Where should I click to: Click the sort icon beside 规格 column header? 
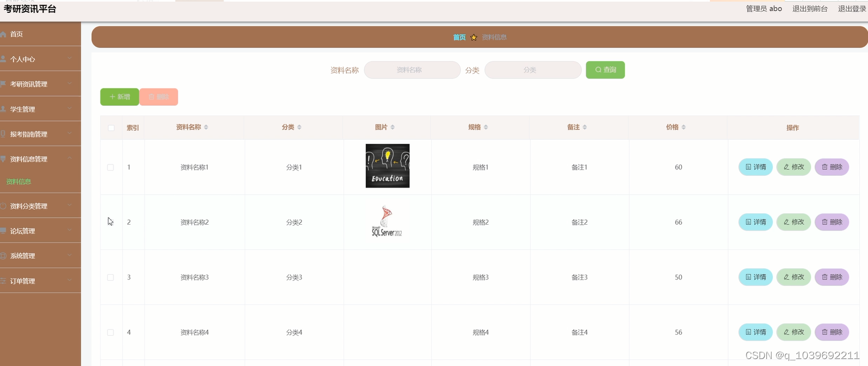[486, 127]
